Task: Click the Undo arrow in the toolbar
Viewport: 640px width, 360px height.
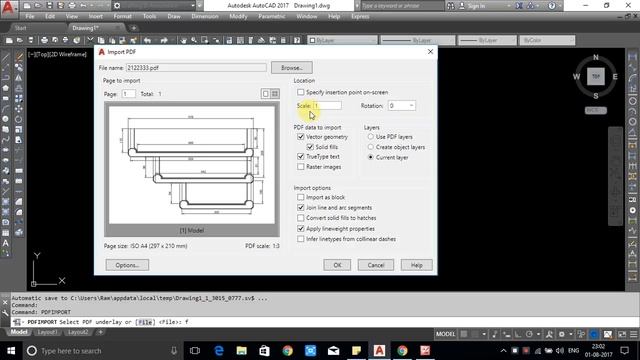Action: [x=147, y=40]
